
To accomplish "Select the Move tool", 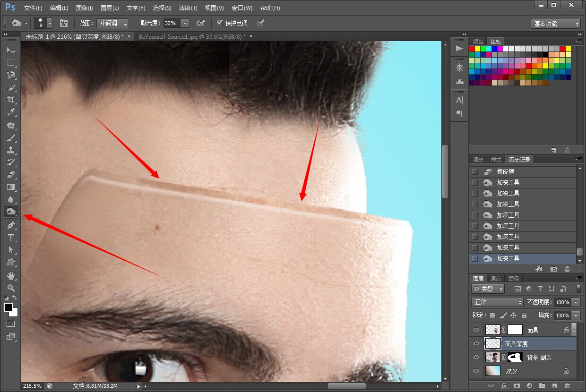I will pos(11,50).
